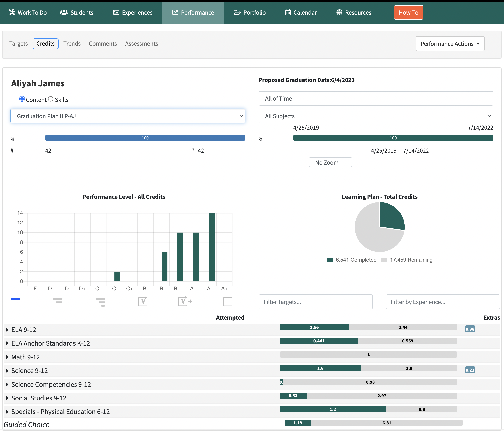Open the Performance Actions menu button
Image resolution: width=504 pixels, height=431 pixels.
(450, 44)
